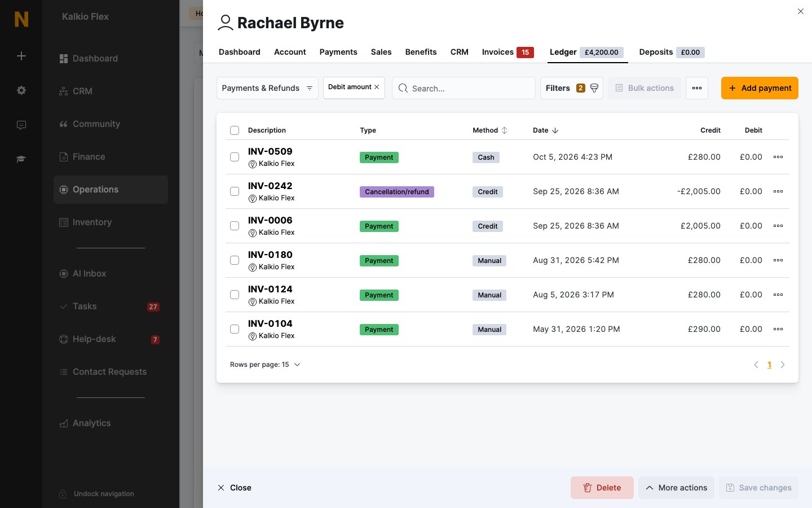The height and width of the screenshot is (508, 812).
Task: Sort by the Method column
Action: tap(490, 130)
